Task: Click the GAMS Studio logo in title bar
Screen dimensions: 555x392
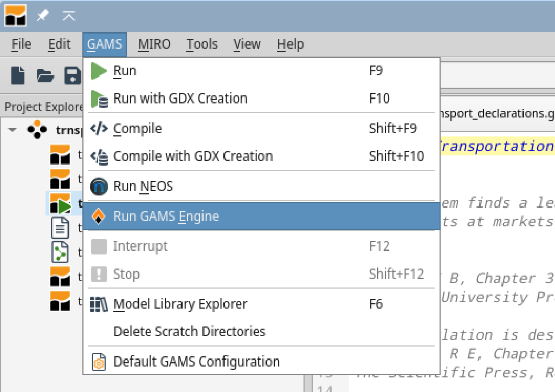Action: [15, 15]
